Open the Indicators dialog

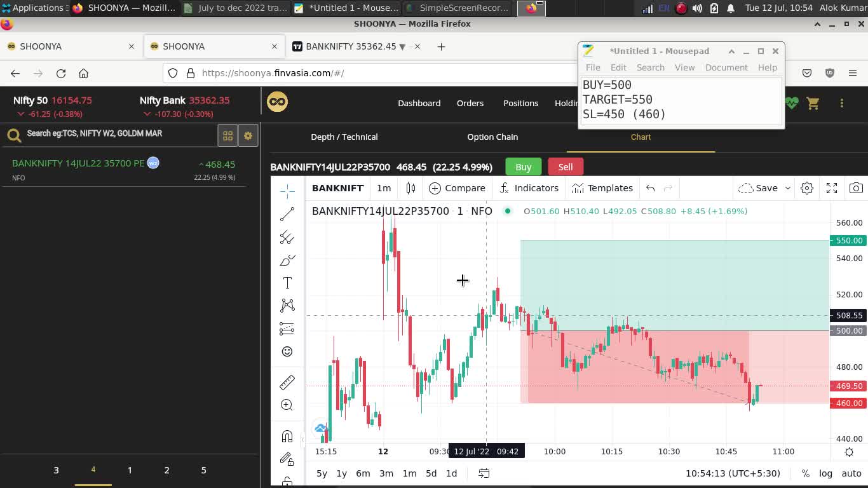coord(529,188)
